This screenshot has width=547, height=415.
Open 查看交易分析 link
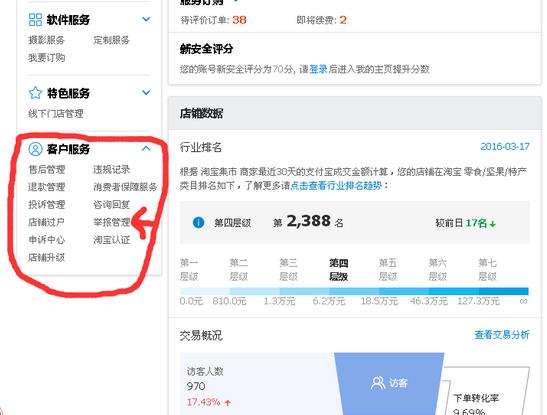502,335
